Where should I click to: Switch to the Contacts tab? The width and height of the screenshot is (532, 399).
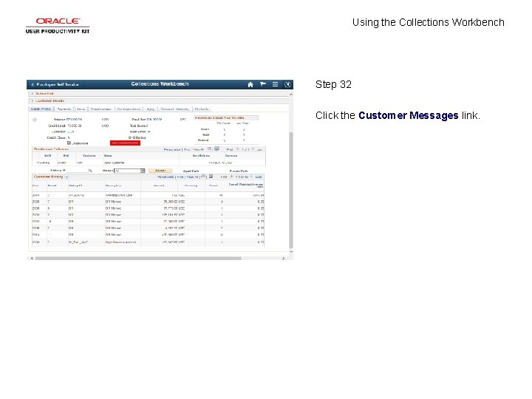click(x=202, y=109)
